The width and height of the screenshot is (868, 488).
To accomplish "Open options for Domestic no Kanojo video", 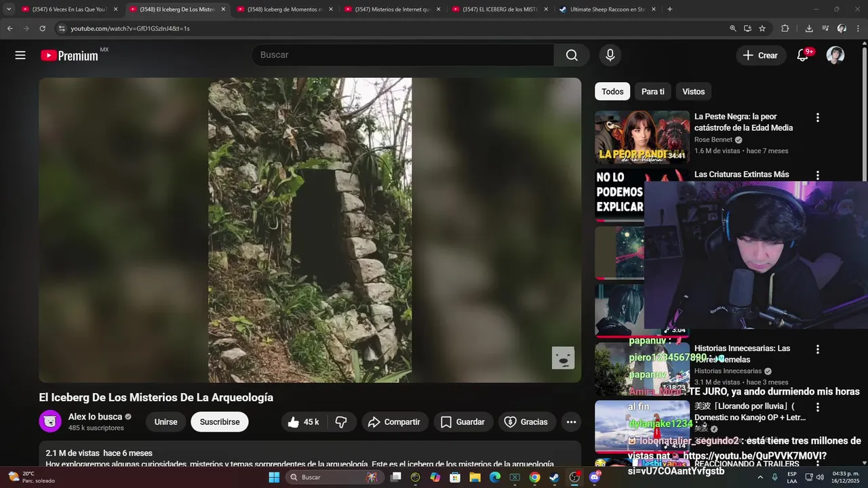I will (x=817, y=407).
